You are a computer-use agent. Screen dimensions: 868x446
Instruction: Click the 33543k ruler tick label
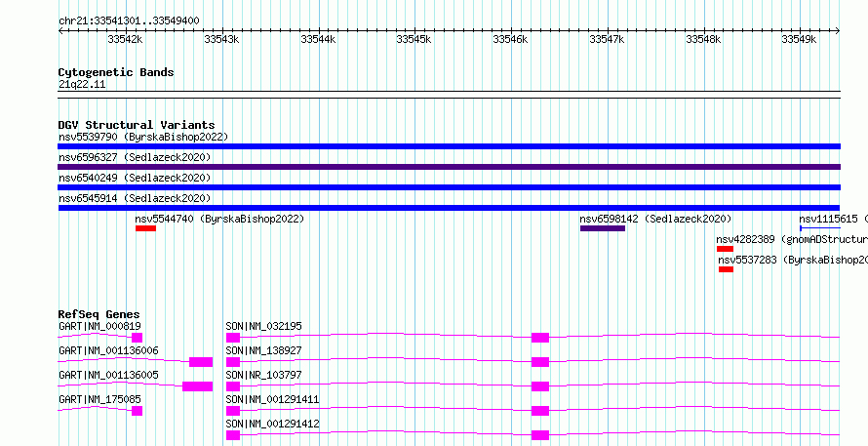(x=221, y=39)
